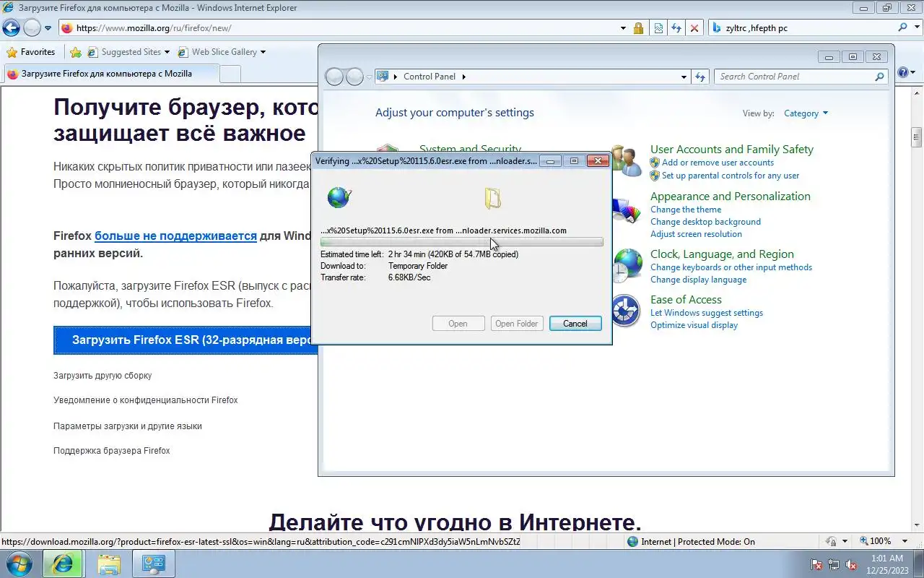Click the folder icon in download dialog
Screen dimensions: 924x578
(493, 198)
